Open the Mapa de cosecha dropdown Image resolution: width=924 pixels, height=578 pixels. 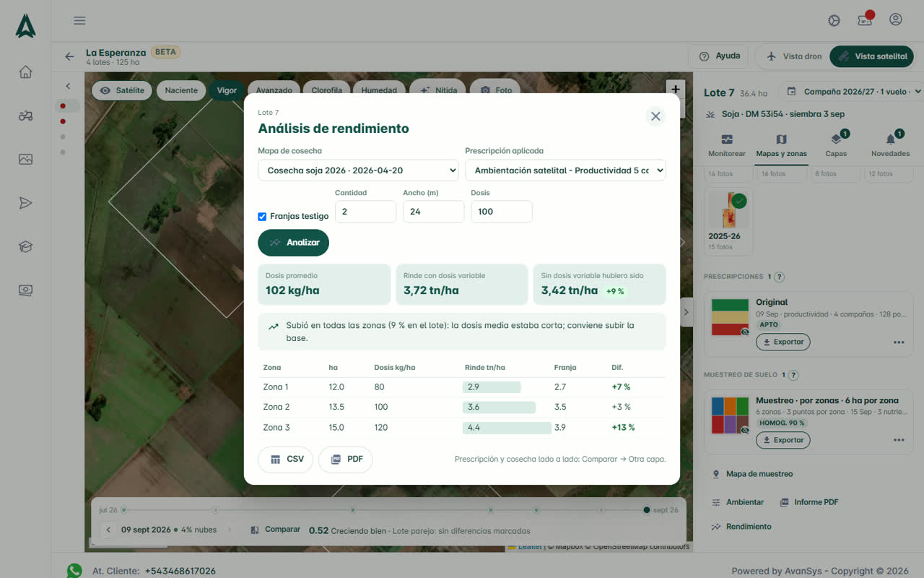pyautogui.click(x=358, y=171)
